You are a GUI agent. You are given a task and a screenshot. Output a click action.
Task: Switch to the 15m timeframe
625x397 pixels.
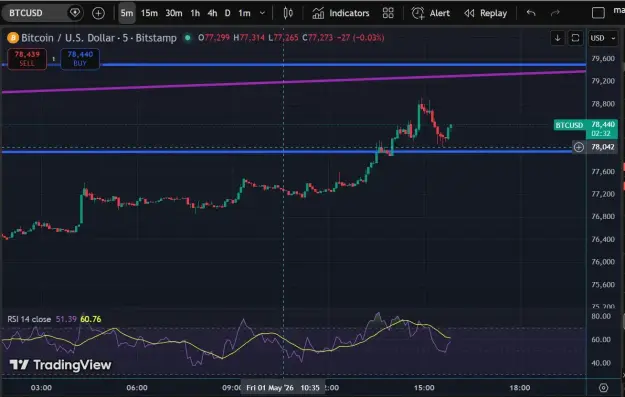(x=149, y=13)
